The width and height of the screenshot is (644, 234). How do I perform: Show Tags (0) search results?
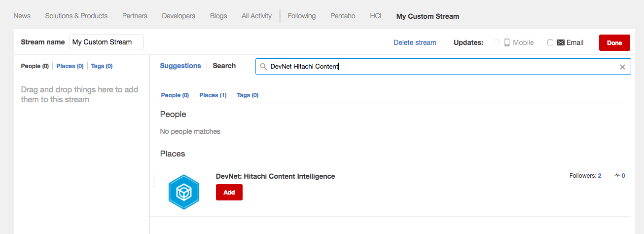248,95
